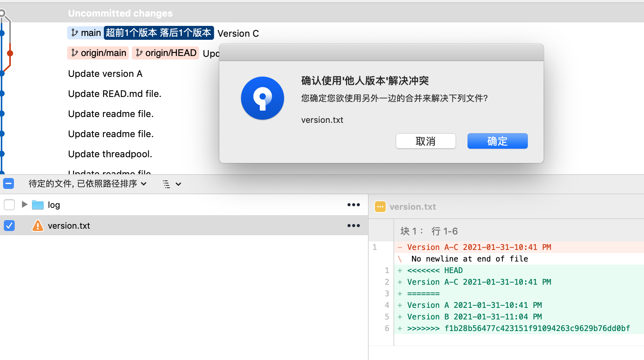Click the version.txt diff header title
The image size is (644, 360).
pyautogui.click(x=413, y=207)
